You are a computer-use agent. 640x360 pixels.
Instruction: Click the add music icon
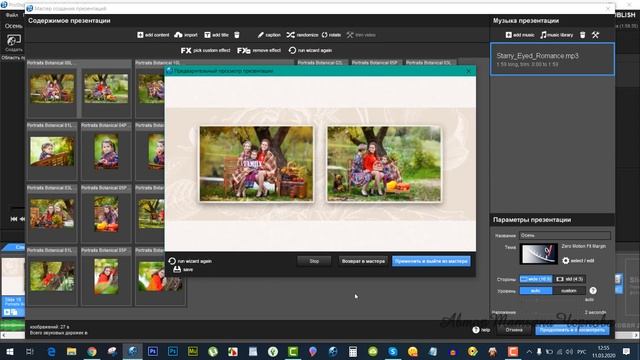coord(509,35)
